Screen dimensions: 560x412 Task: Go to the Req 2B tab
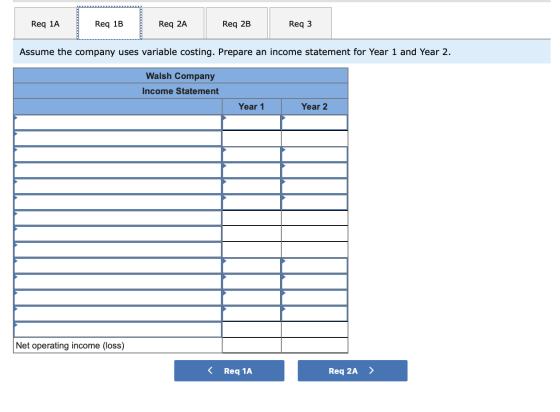tap(236, 24)
